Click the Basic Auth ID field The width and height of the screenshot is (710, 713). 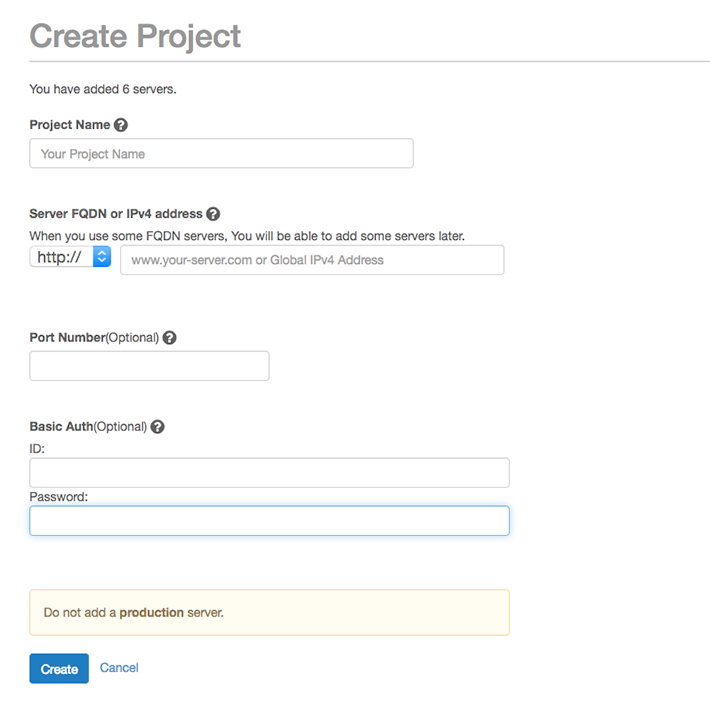pos(269,472)
